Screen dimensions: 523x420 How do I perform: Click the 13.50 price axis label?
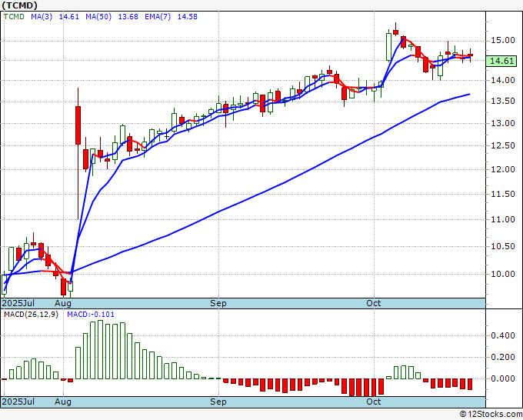[503, 101]
